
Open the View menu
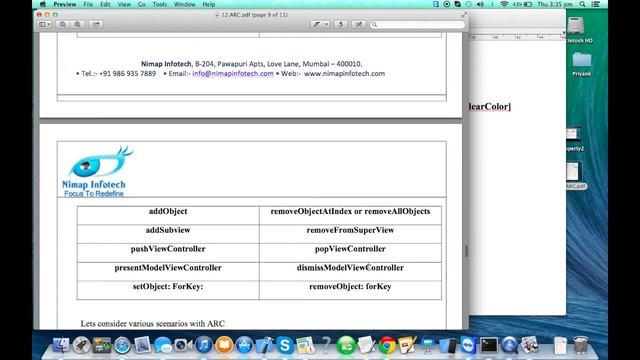tap(124, 4)
